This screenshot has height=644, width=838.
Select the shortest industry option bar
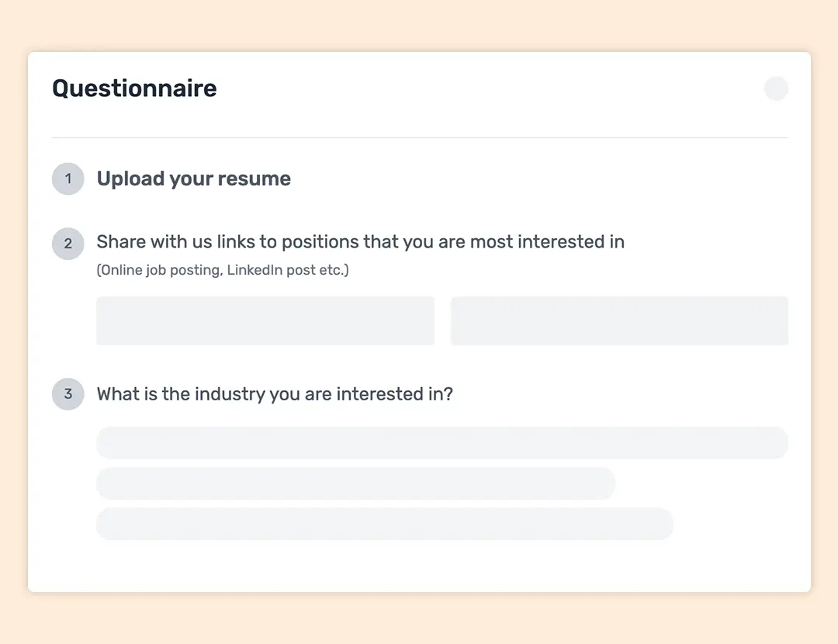[355, 483]
